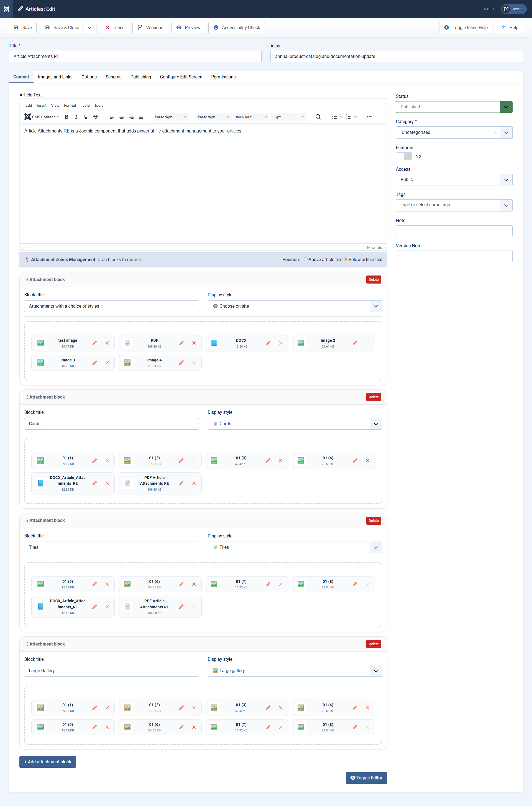Click the Joomla logo icon in header

6,9
